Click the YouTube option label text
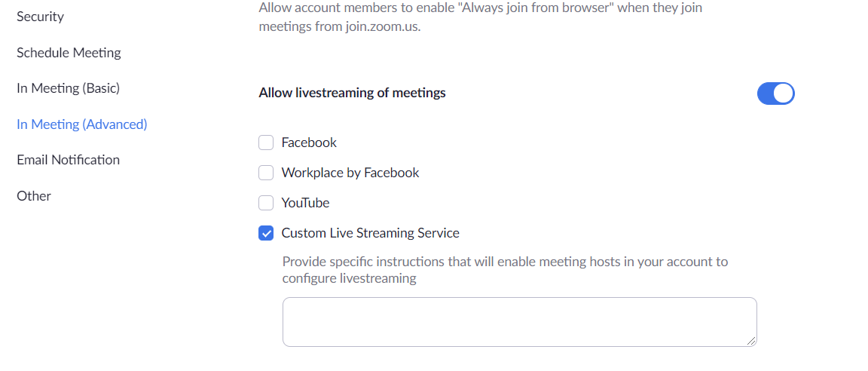 tap(306, 203)
